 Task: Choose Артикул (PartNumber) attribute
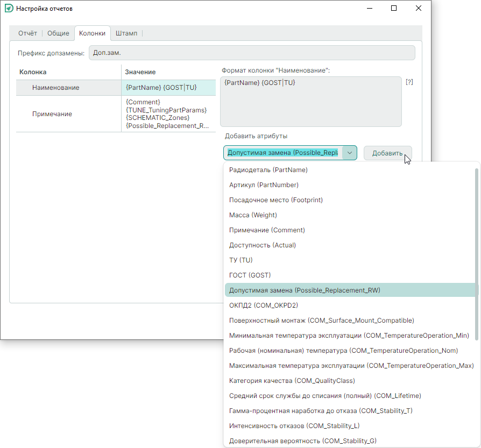click(264, 185)
